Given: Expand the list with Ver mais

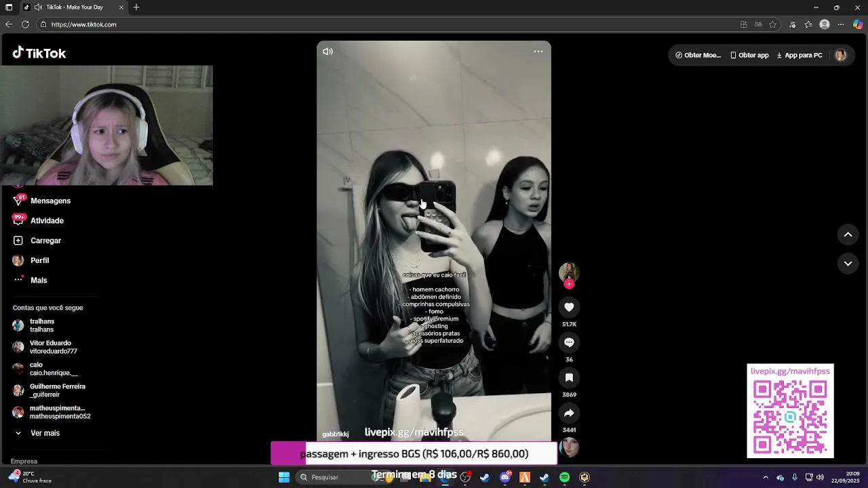Looking at the screenshot, I should click(45, 433).
